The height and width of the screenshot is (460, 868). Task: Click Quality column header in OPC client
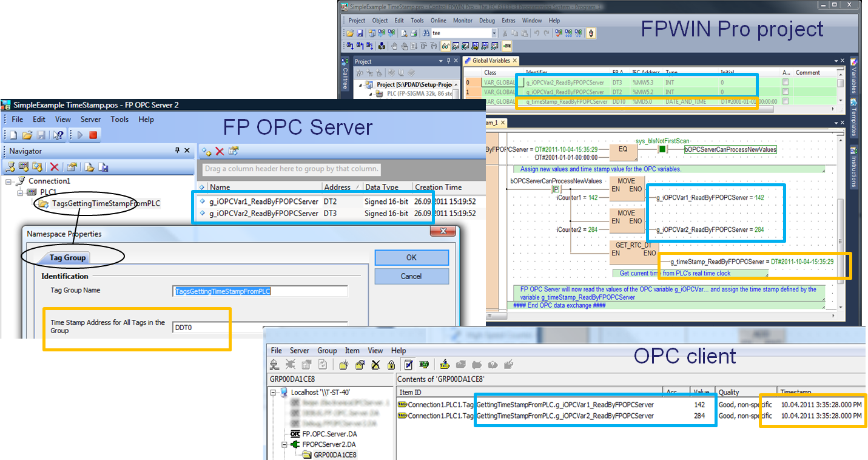click(746, 392)
